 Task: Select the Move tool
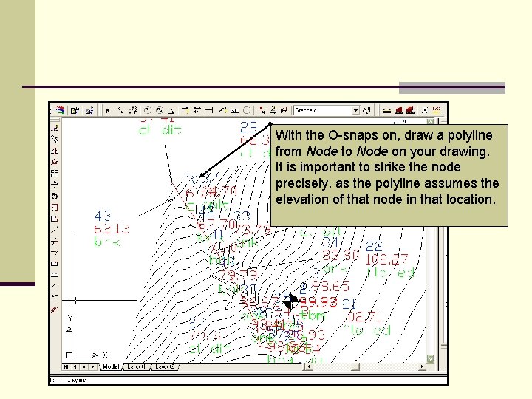(55, 185)
